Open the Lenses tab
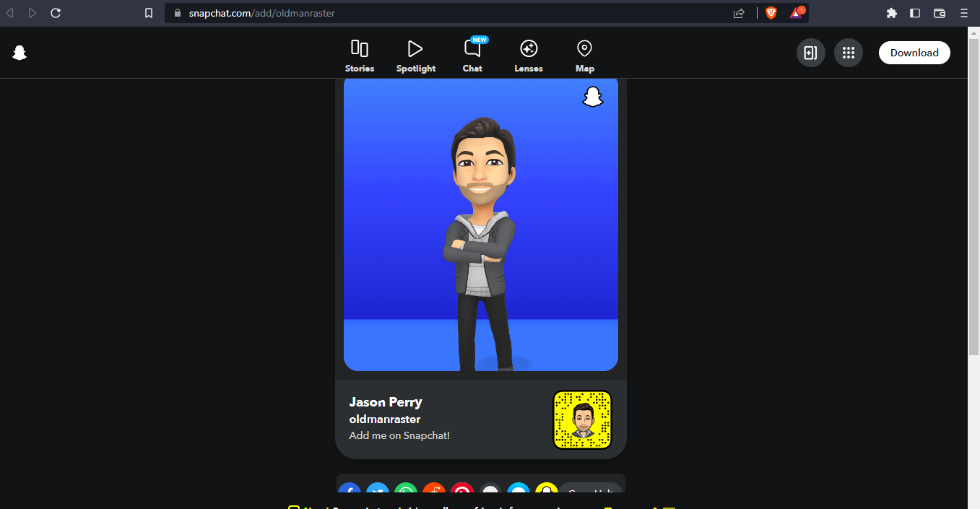 (x=529, y=56)
